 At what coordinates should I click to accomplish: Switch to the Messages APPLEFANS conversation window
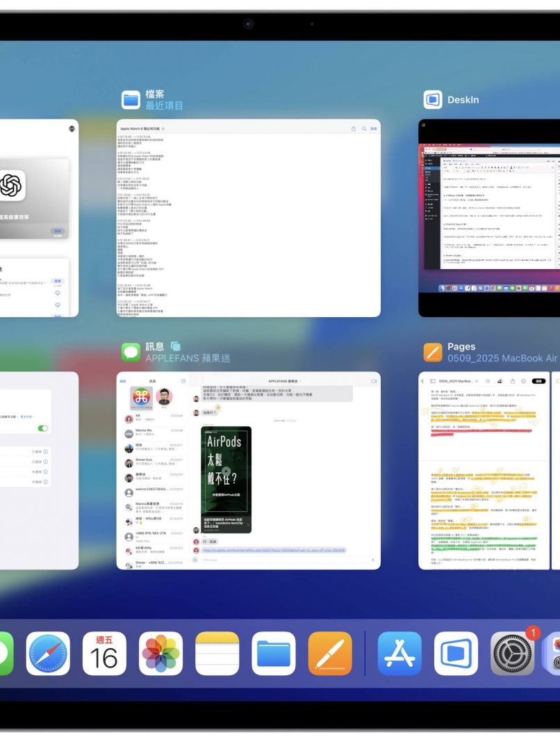pyautogui.click(x=248, y=471)
